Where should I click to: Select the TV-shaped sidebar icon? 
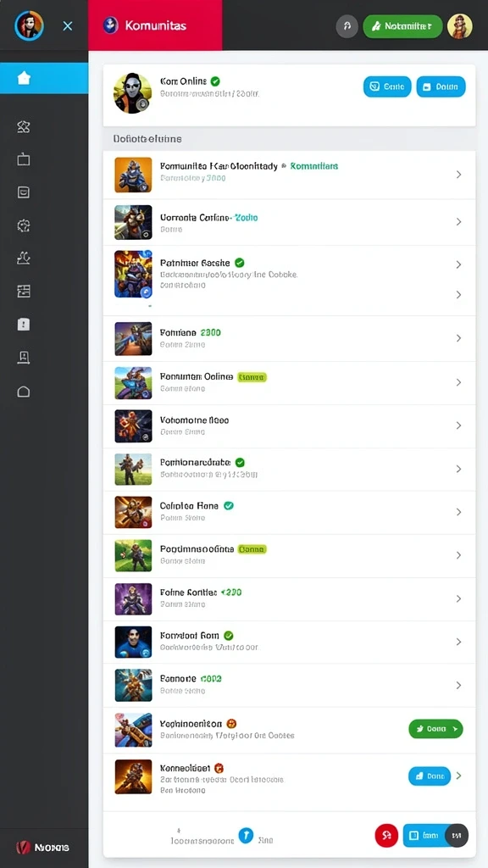pos(23,159)
